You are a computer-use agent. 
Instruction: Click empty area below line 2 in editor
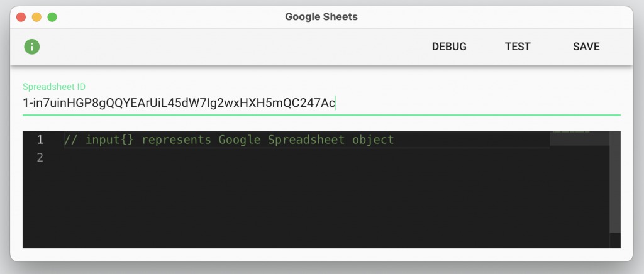(306, 205)
